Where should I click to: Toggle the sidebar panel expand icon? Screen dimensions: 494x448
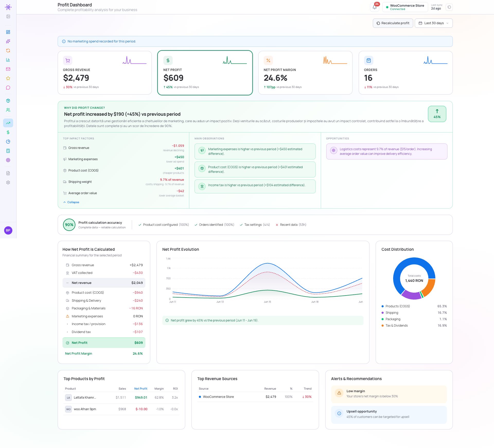pyautogui.click(x=8, y=16)
